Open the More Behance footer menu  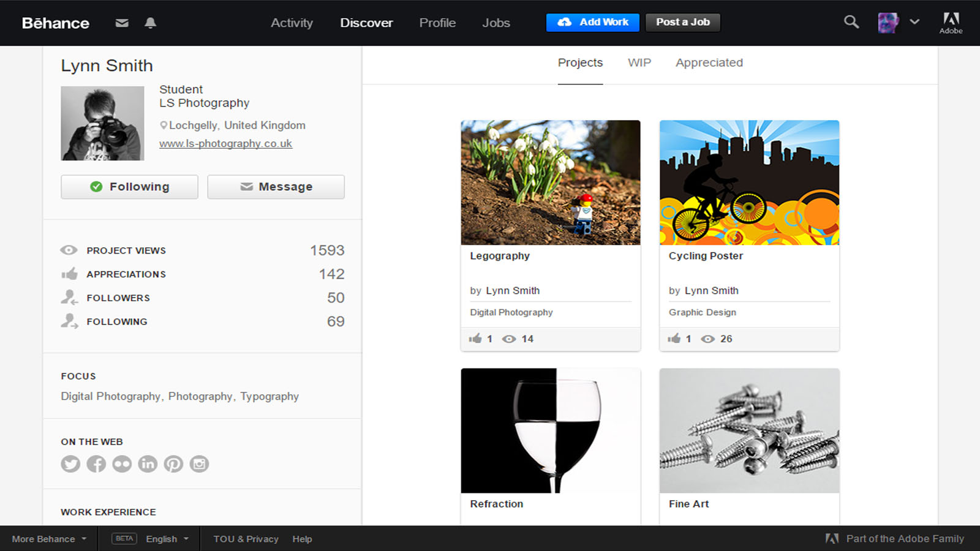coord(49,539)
